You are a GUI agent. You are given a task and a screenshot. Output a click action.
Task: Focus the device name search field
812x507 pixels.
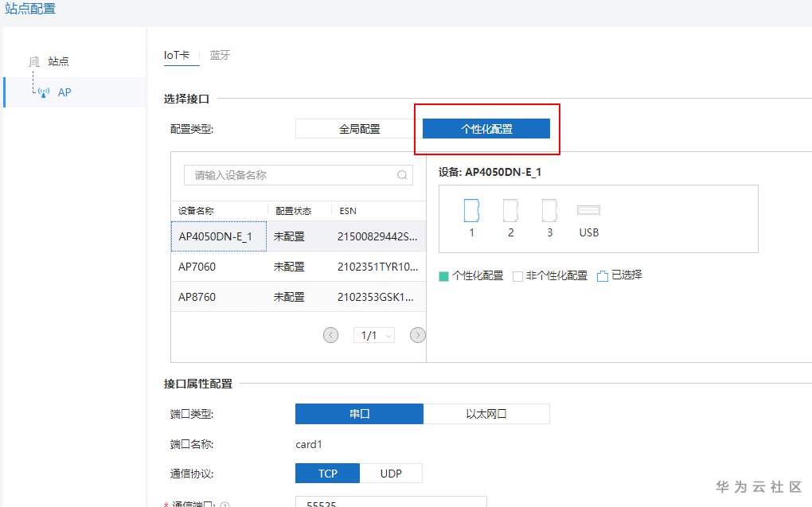[299, 175]
